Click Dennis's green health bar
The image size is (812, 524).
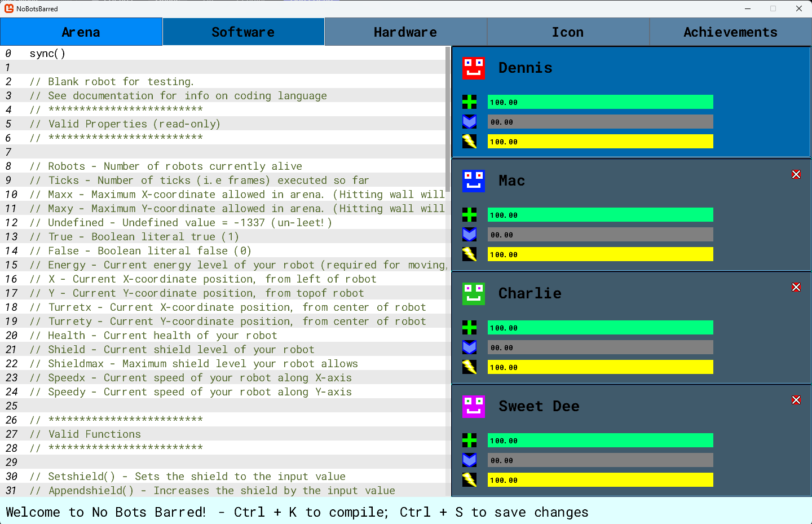pos(601,102)
